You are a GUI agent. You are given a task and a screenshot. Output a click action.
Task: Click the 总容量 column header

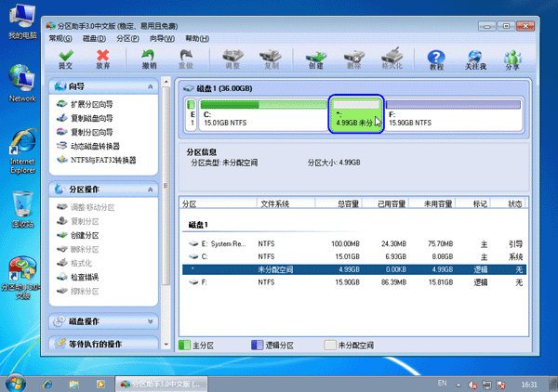coord(349,203)
